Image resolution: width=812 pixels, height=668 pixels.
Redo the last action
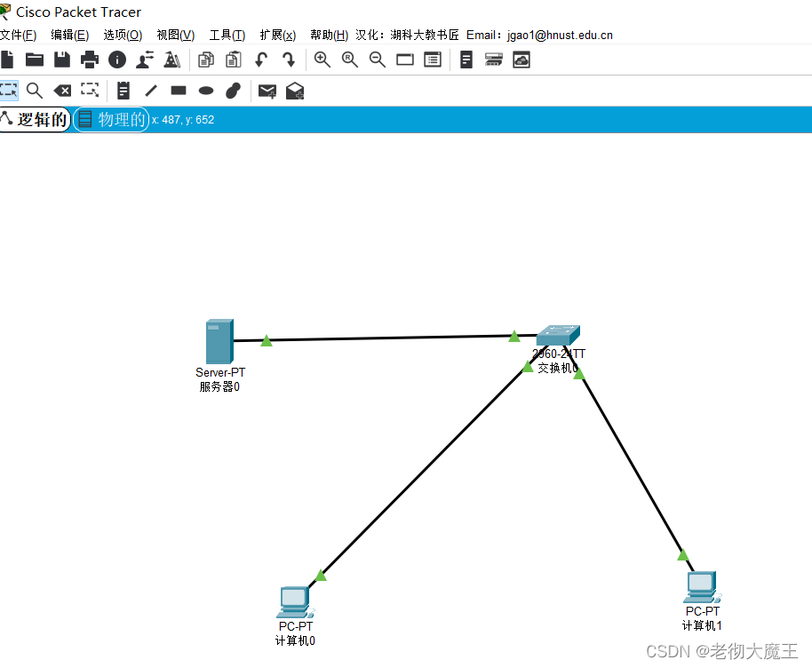click(x=289, y=60)
